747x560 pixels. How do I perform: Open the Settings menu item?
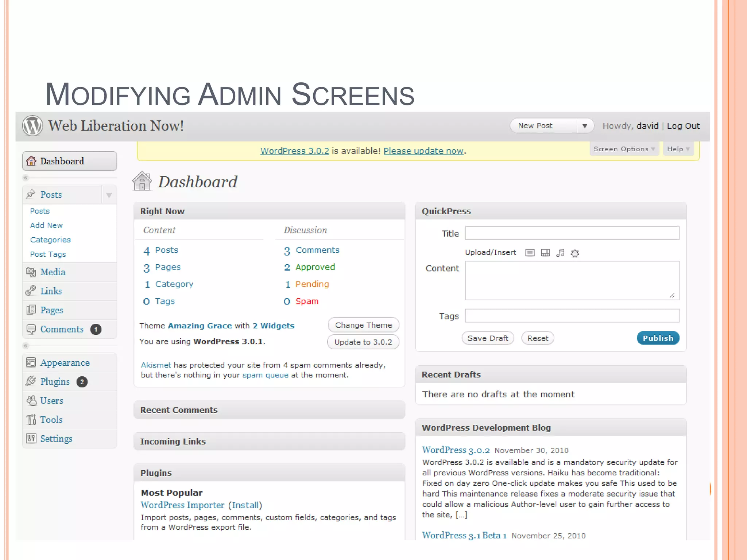pyautogui.click(x=69, y=438)
